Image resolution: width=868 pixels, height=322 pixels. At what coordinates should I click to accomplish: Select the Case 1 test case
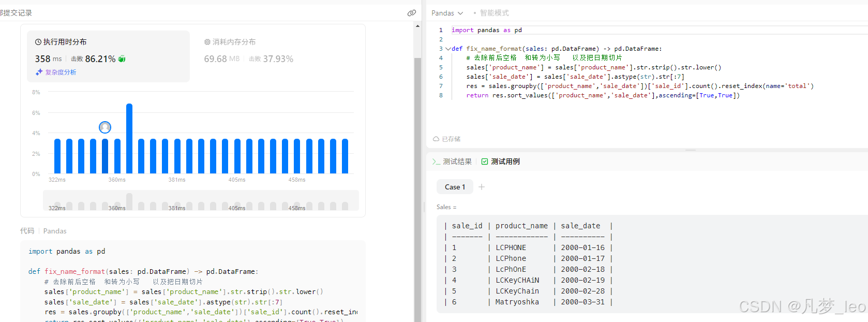455,187
